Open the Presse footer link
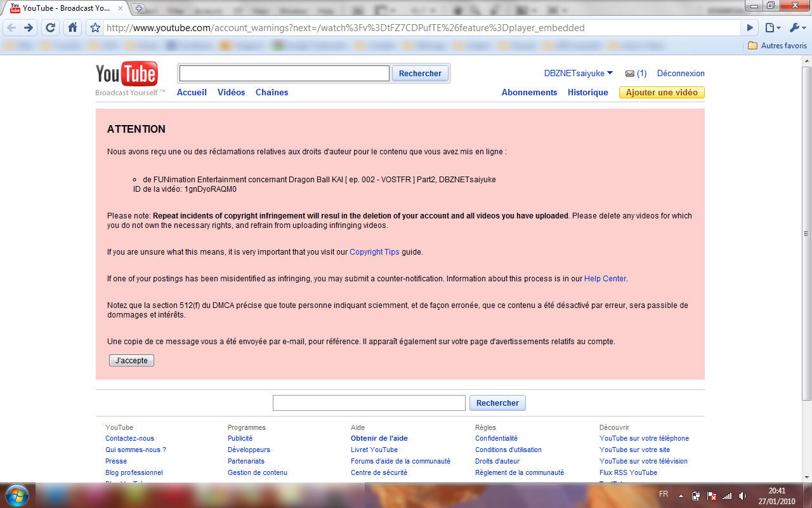 (116, 461)
